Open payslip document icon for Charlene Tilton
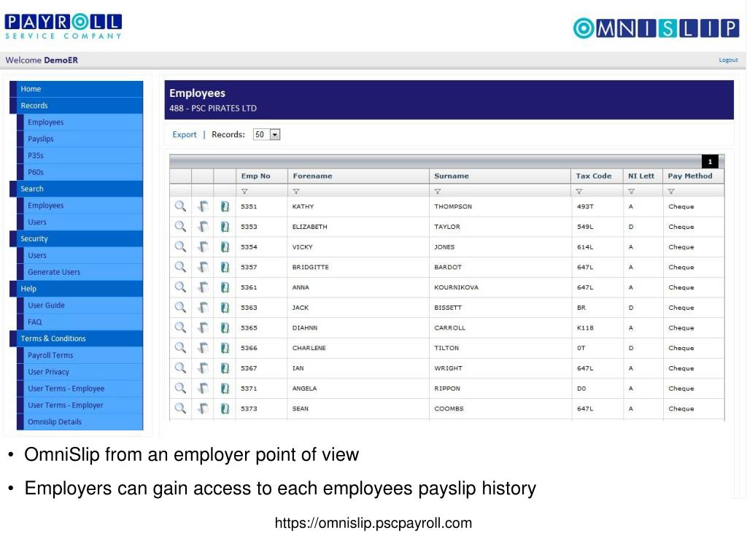747x560 pixels. pyautogui.click(x=203, y=348)
